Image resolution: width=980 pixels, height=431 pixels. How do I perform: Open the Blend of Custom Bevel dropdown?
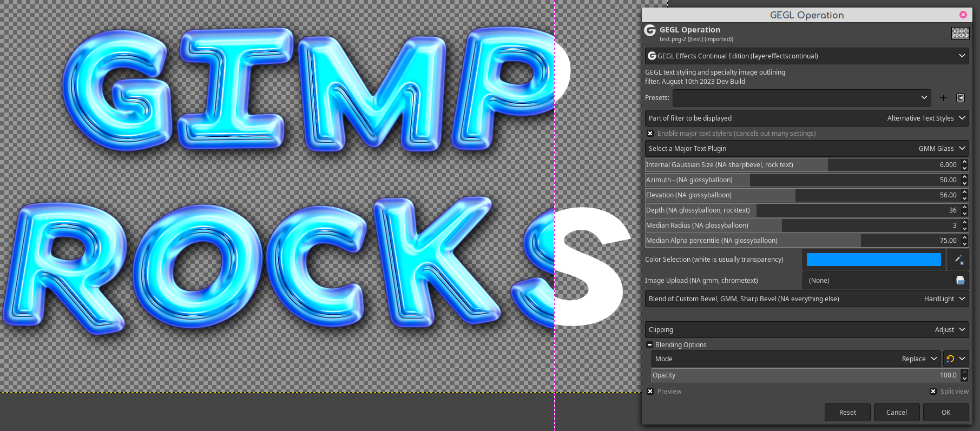pos(807,299)
